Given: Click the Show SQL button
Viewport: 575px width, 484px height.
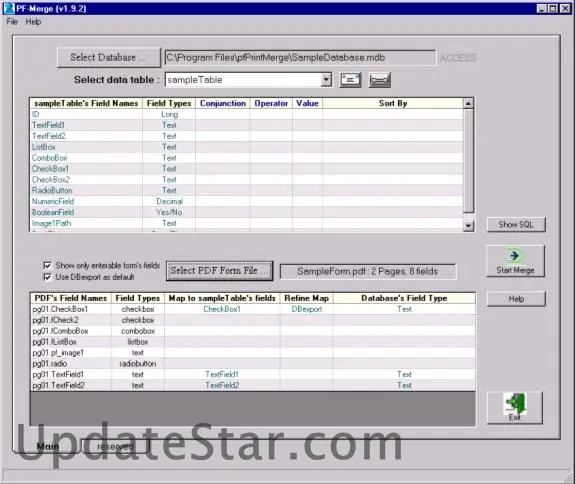Looking at the screenshot, I should coord(516,224).
